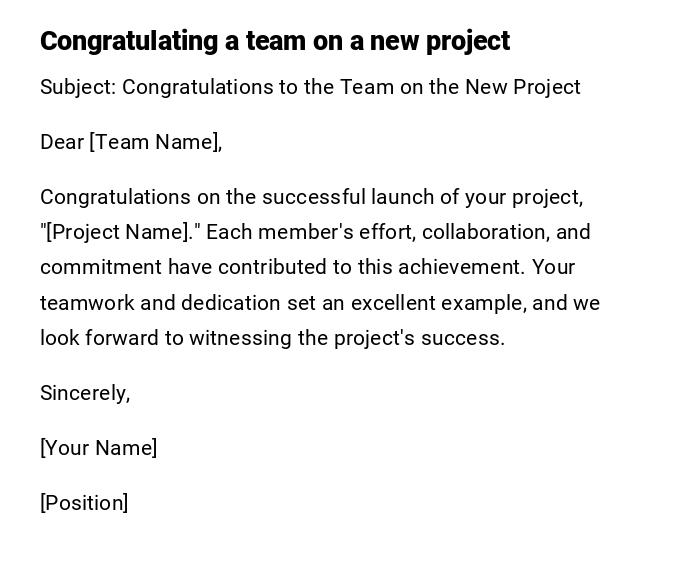Click the '[Team Name]' placeholder
The image size is (700, 566).
[155, 142]
